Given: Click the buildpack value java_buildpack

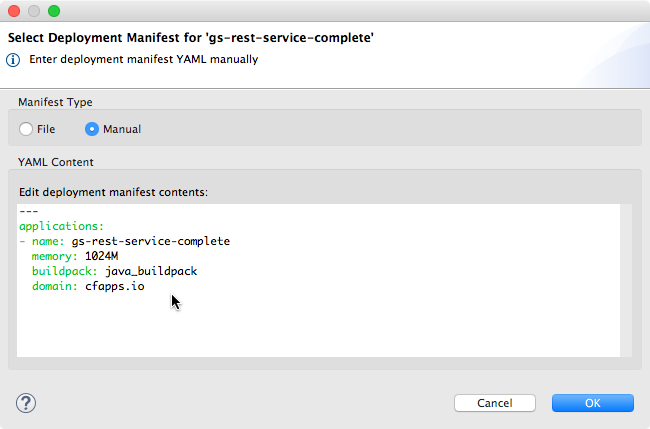Looking at the screenshot, I should click(x=151, y=271).
